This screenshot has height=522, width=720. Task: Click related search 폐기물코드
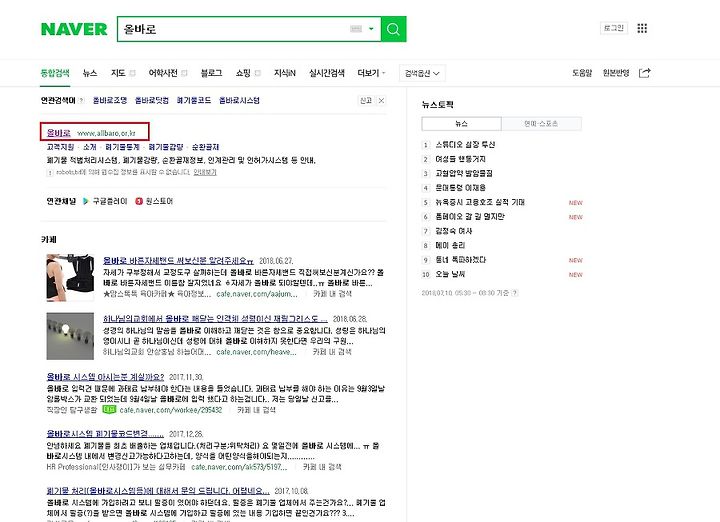[194, 101]
